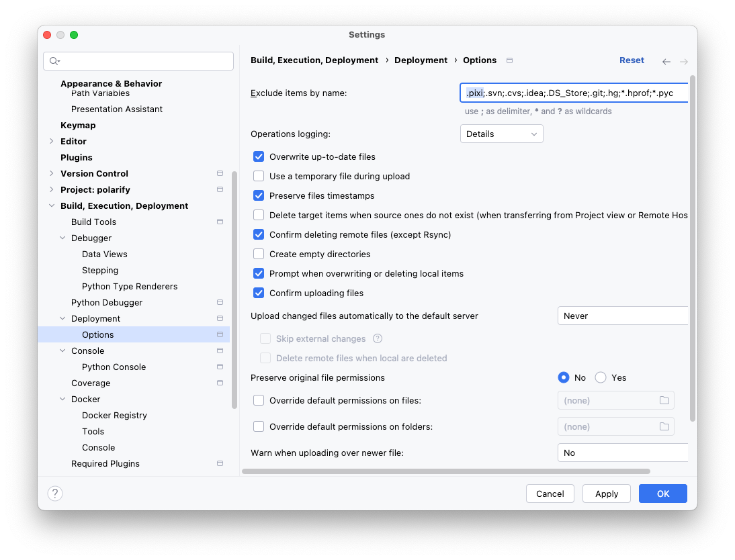Viewport: 735px width, 560px height.
Task: Click the project-level icon beside Options breadcrumb
Action: pyautogui.click(x=509, y=60)
